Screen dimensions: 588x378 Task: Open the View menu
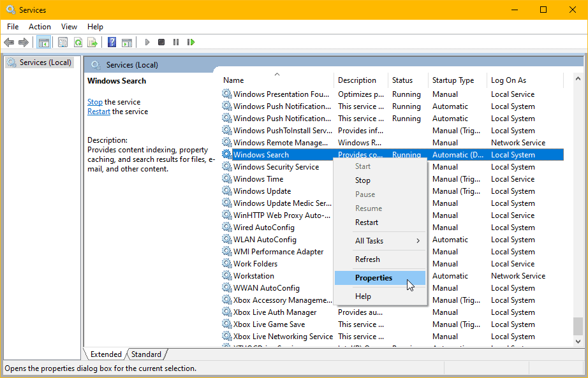(69, 27)
